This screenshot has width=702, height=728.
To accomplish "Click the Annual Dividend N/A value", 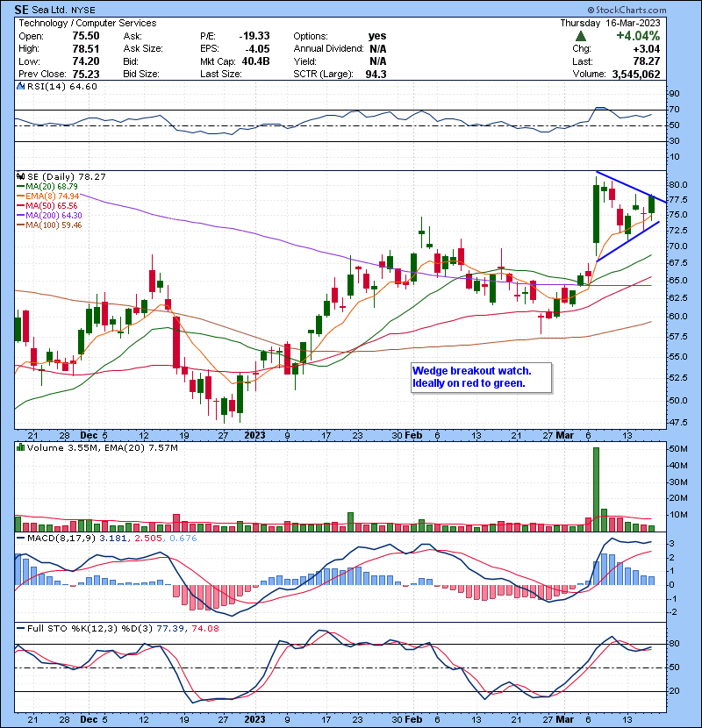I will [x=378, y=49].
